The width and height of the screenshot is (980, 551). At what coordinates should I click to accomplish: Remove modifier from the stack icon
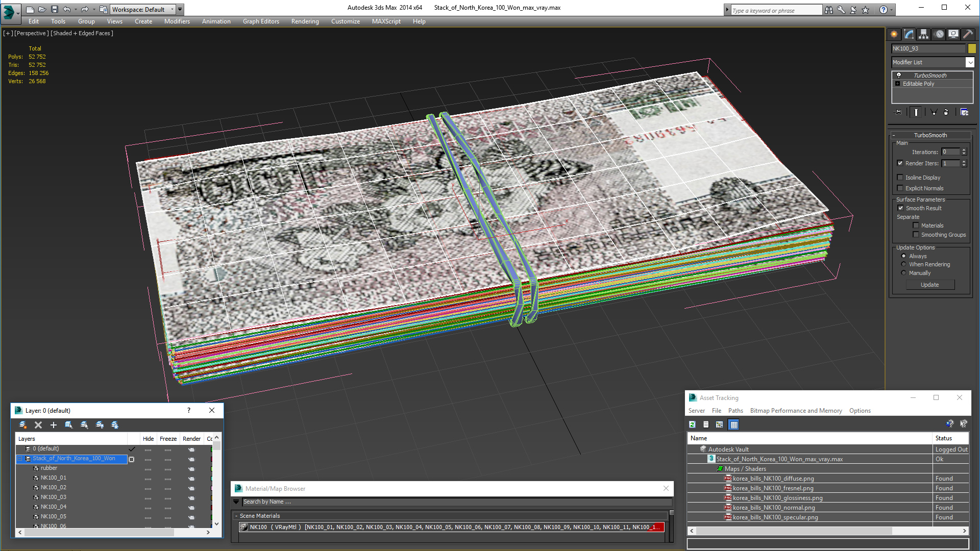946,112
